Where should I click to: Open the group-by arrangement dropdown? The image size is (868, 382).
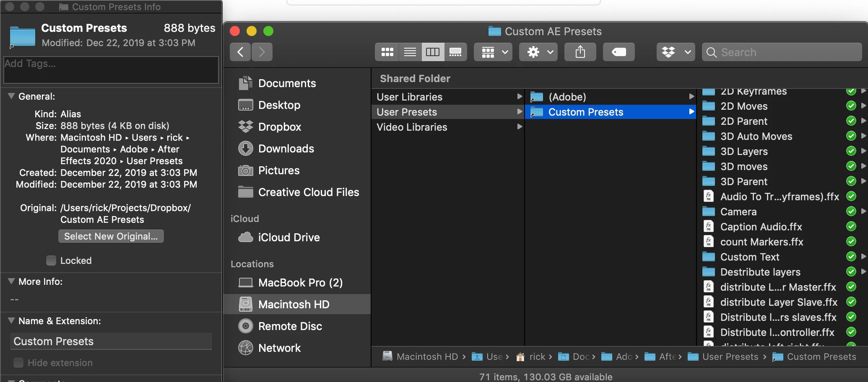tap(493, 52)
